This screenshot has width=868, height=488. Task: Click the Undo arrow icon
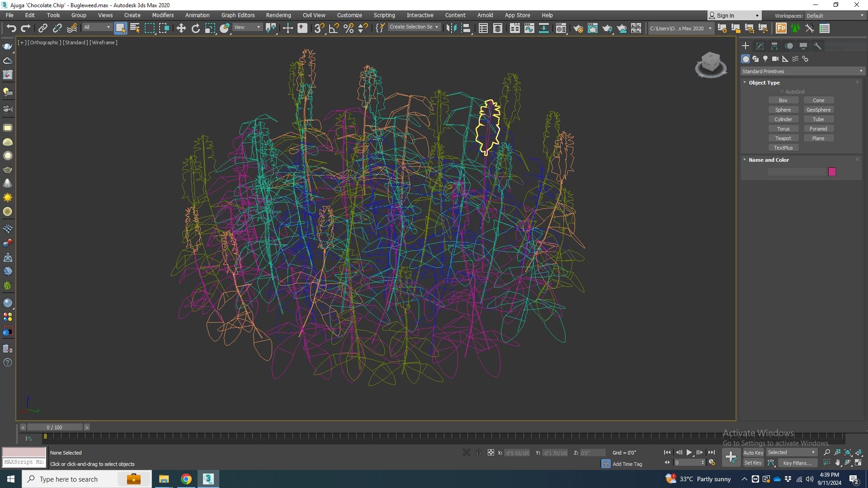(x=11, y=28)
